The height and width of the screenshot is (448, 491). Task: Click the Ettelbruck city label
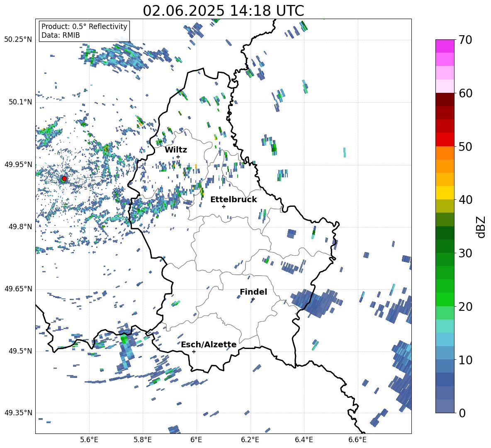pos(233,200)
